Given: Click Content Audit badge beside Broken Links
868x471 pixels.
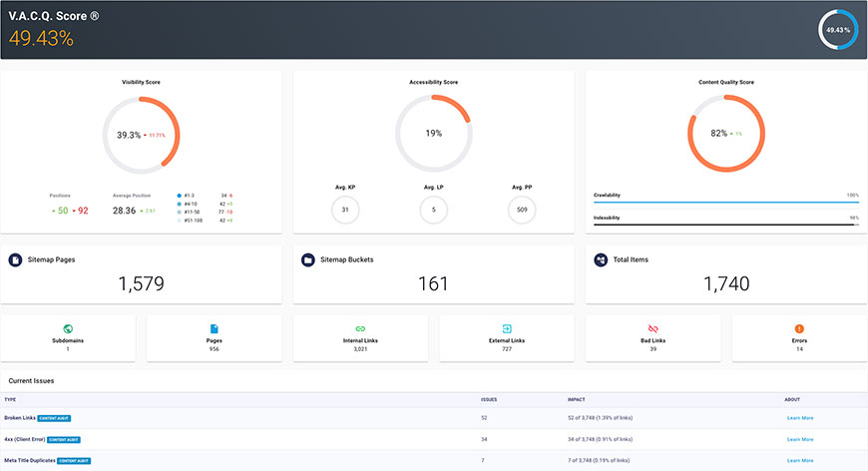Looking at the screenshot, I should (54, 418).
